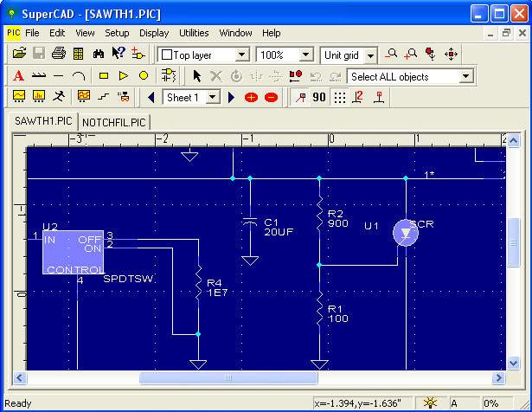This screenshot has height=412, width=532.
Task: Open the Top layer dropdown
Action: pyautogui.click(x=242, y=55)
